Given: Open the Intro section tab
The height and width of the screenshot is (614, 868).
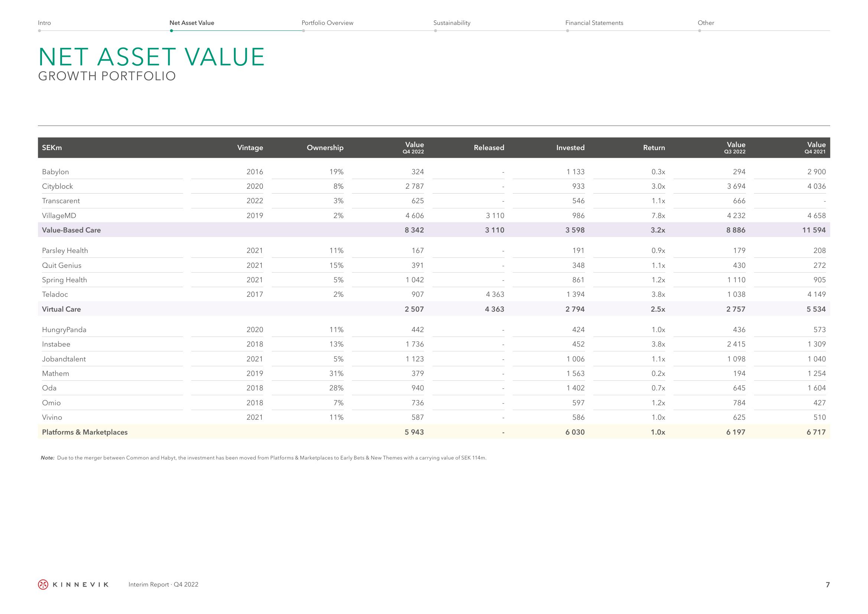Looking at the screenshot, I should click(44, 23).
